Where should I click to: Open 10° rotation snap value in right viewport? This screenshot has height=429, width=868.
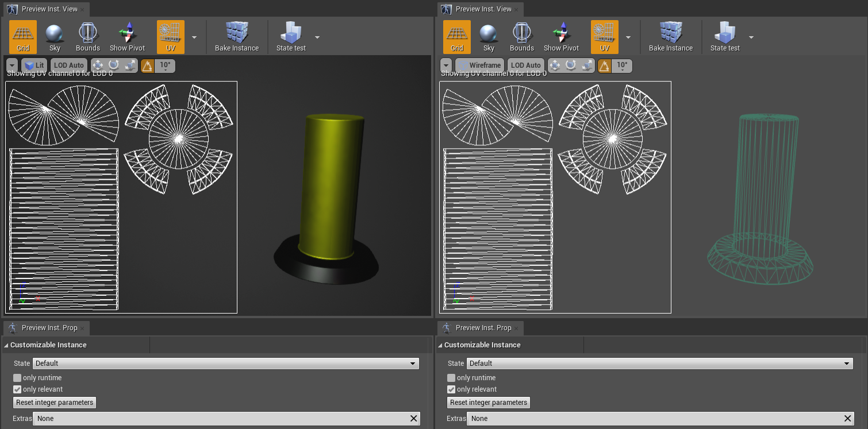pos(622,65)
